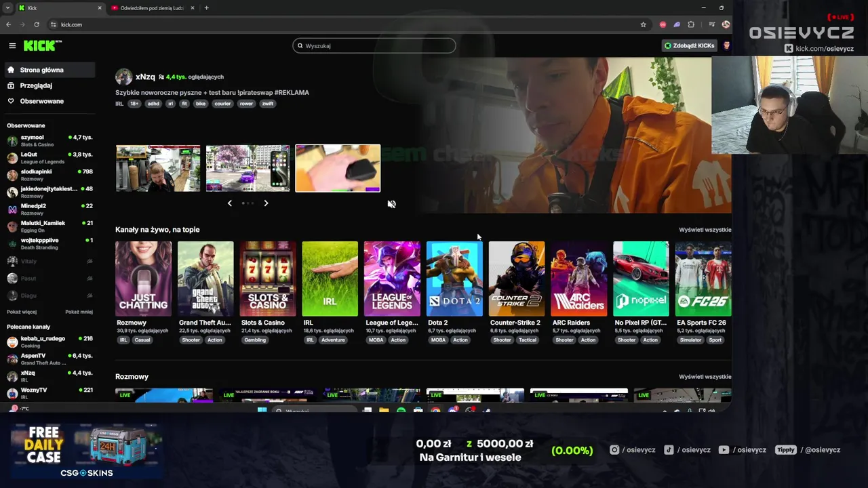Open xNzq's avatar in featured stream

[123, 77]
